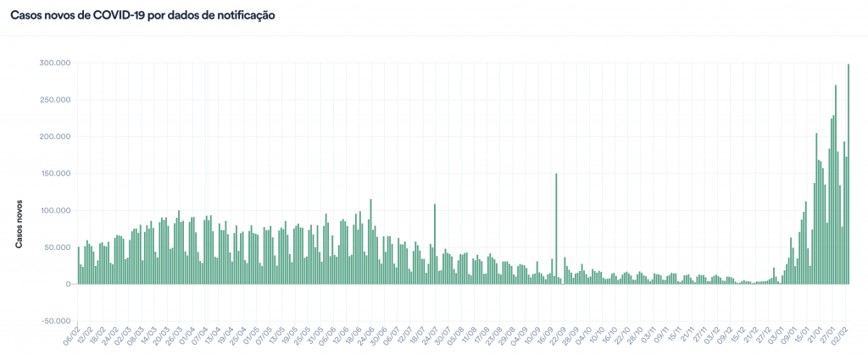Select the 250.000 y-axis tick label
Viewport: 868px width, 360px height.
[54, 100]
